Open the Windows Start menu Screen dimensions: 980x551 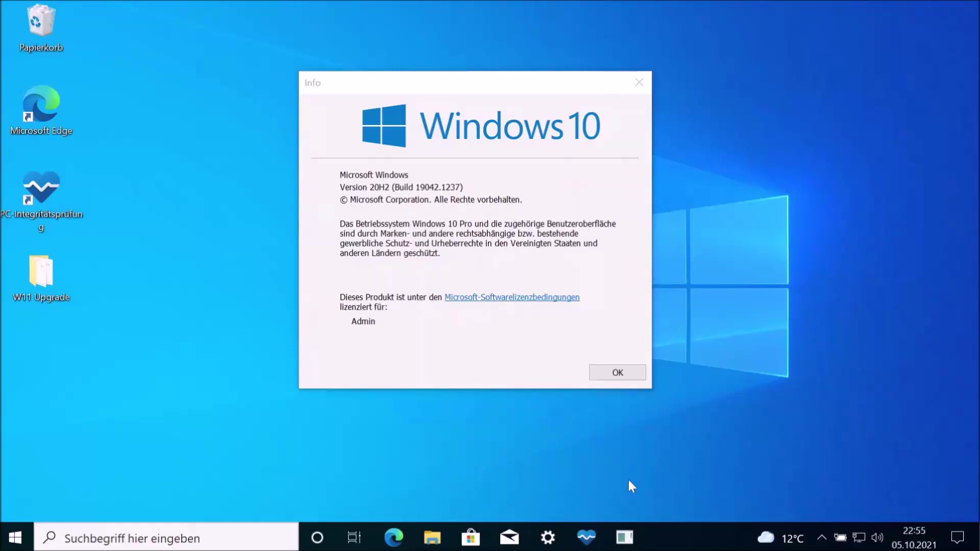pyautogui.click(x=15, y=537)
